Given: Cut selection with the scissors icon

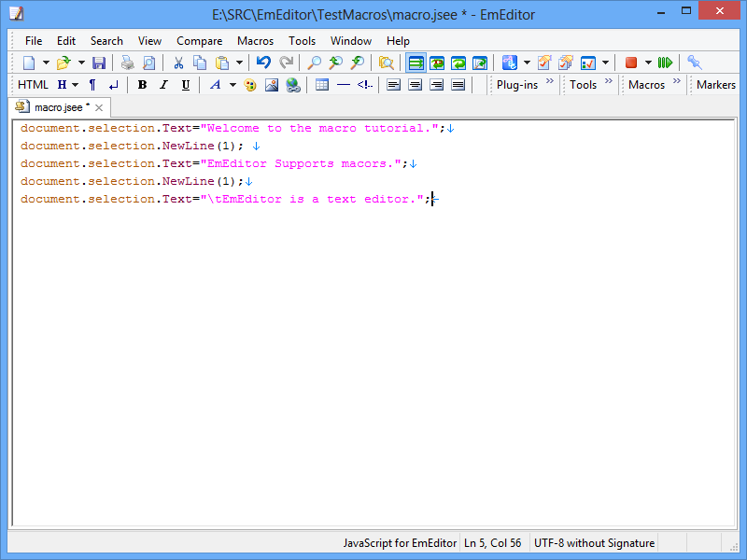Looking at the screenshot, I should pos(178,63).
